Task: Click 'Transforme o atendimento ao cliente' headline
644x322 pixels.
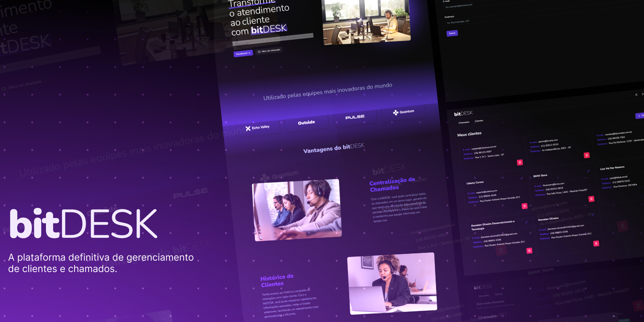Action: pos(259,13)
